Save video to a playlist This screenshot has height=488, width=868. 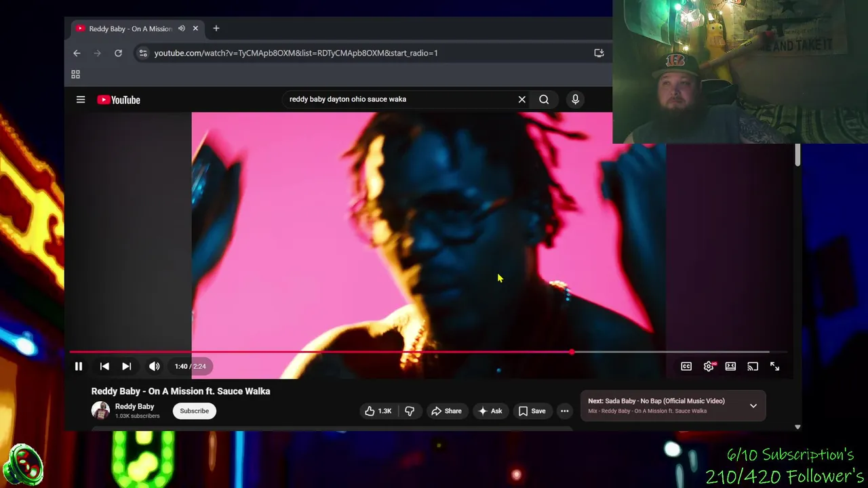pos(532,411)
